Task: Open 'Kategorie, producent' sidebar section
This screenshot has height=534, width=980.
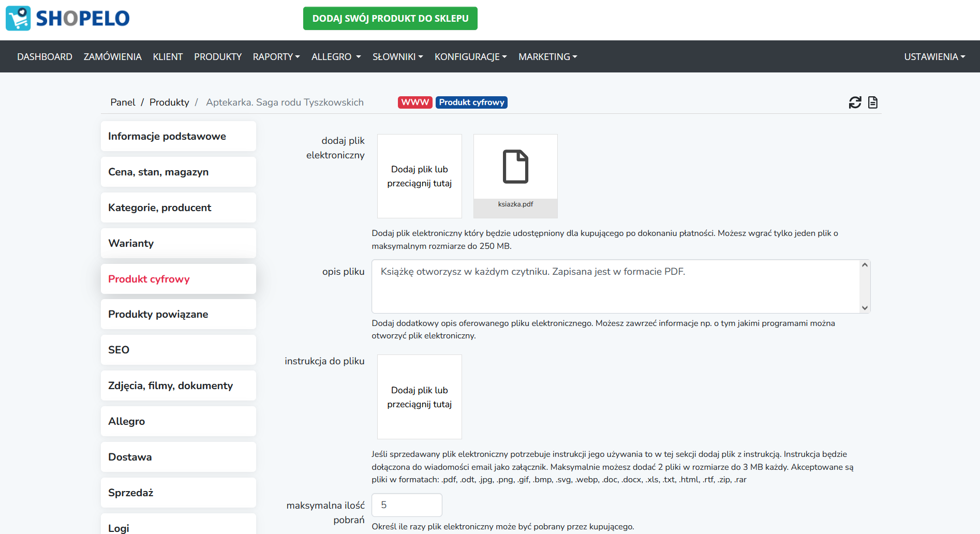Action: point(179,207)
